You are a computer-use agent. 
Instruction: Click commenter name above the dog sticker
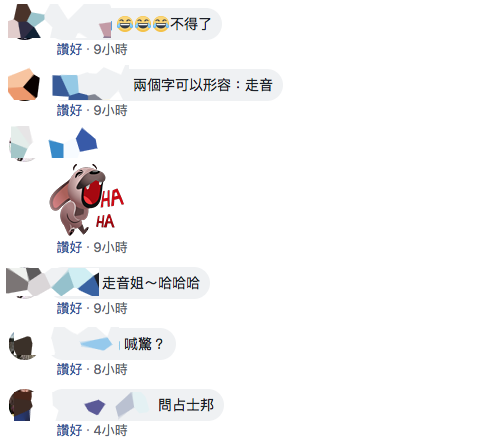point(73,143)
